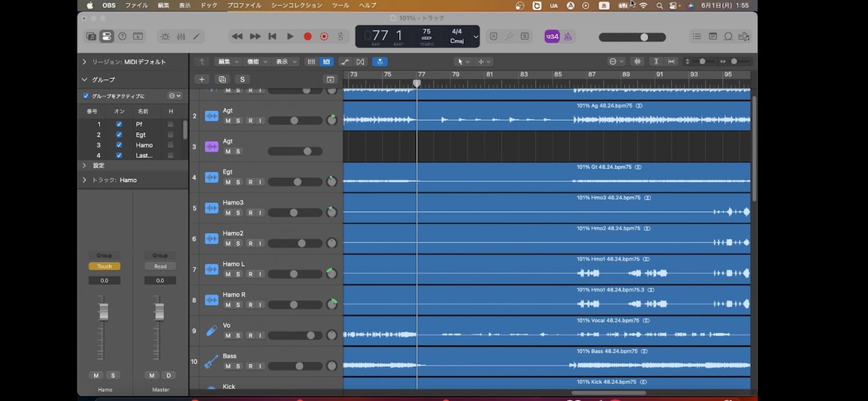Toggle the Flex show/hide button

[360, 62]
